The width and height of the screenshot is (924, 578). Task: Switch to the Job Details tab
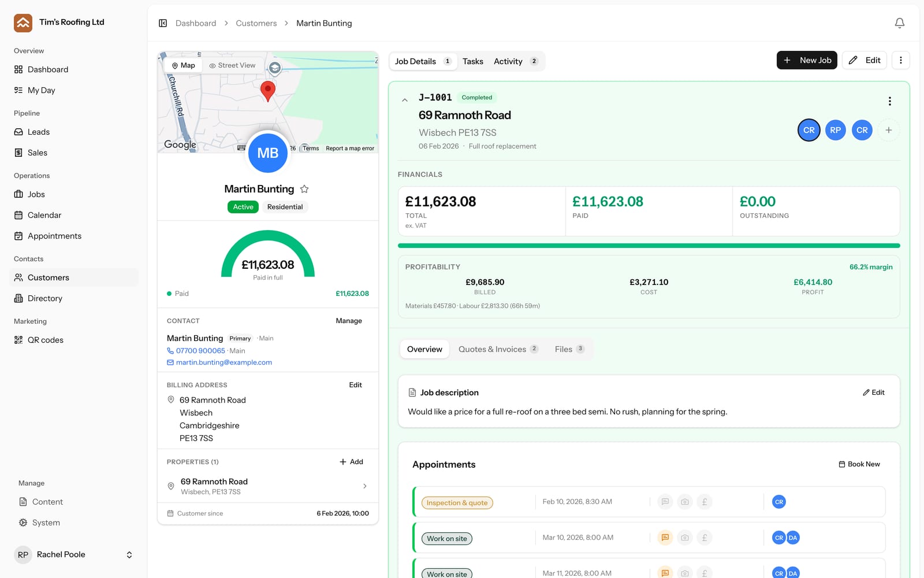(423, 61)
